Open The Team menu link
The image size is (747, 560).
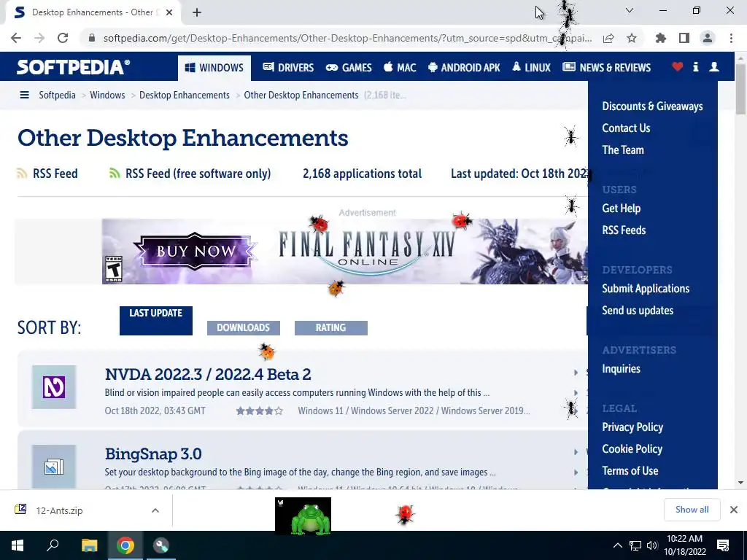623,150
